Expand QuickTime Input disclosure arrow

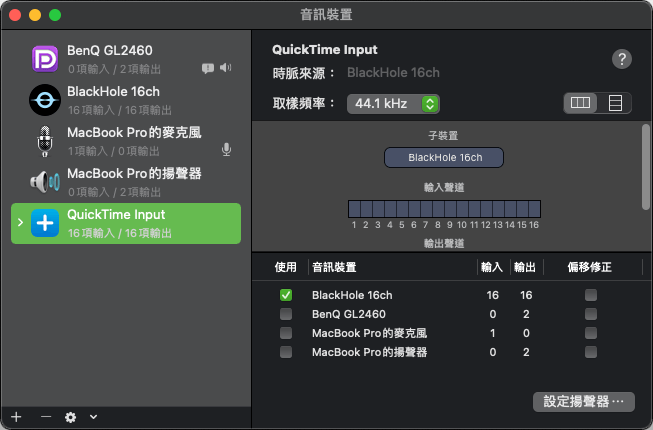(x=20, y=223)
